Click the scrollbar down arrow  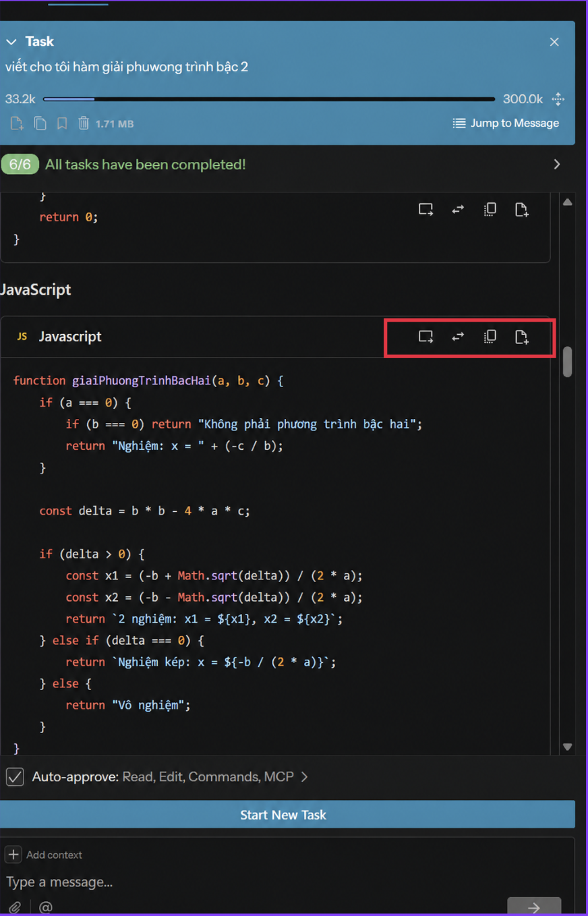pyautogui.click(x=567, y=747)
